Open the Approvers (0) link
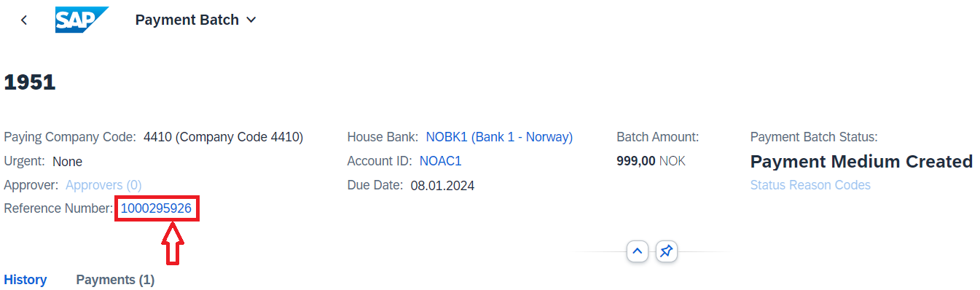 [103, 185]
